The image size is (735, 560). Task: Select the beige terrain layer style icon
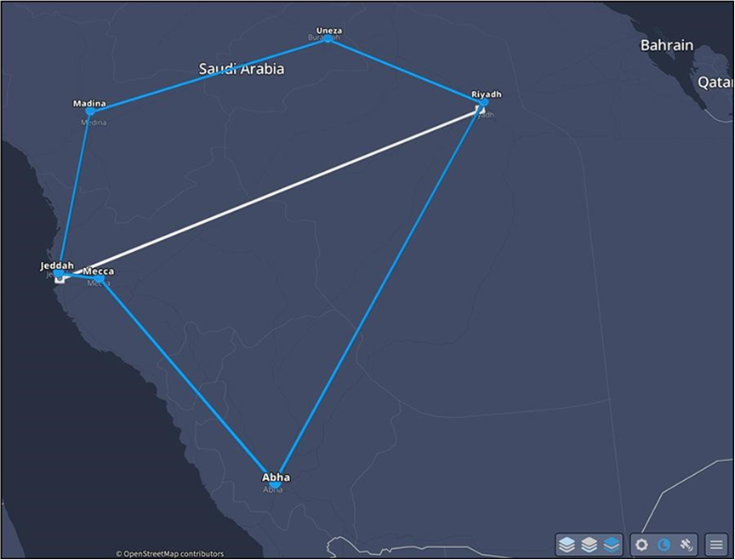(x=590, y=544)
